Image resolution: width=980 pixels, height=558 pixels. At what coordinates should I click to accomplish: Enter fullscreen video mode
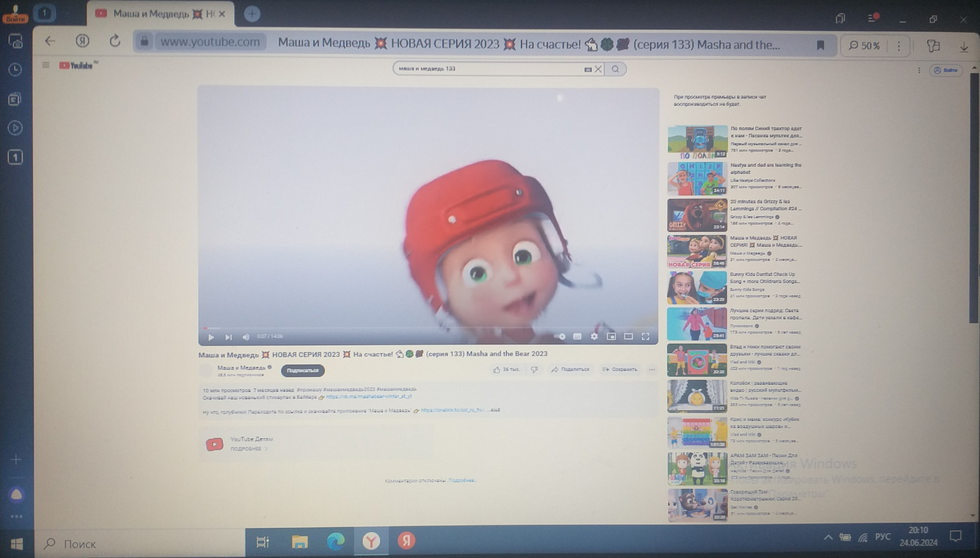645,336
